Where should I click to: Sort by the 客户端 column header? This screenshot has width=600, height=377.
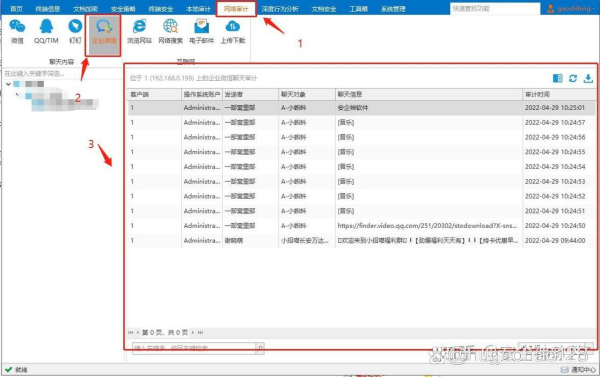(154, 94)
